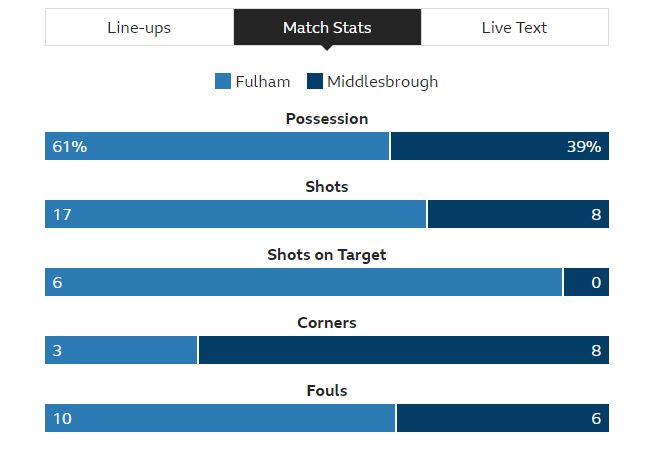Click the Middlesbrough legend label
Viewport: 659px width, 461px height.
382,82
